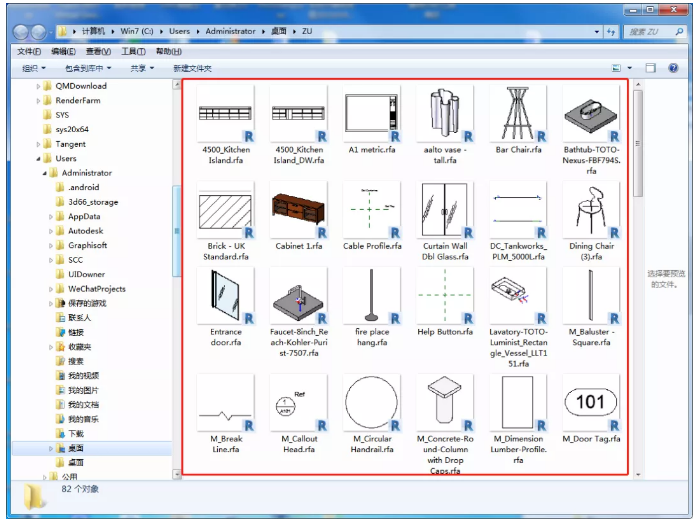Open the 组织 (Organize) dropdown
This screenshot has height=522, width=696.
point(34,68)
